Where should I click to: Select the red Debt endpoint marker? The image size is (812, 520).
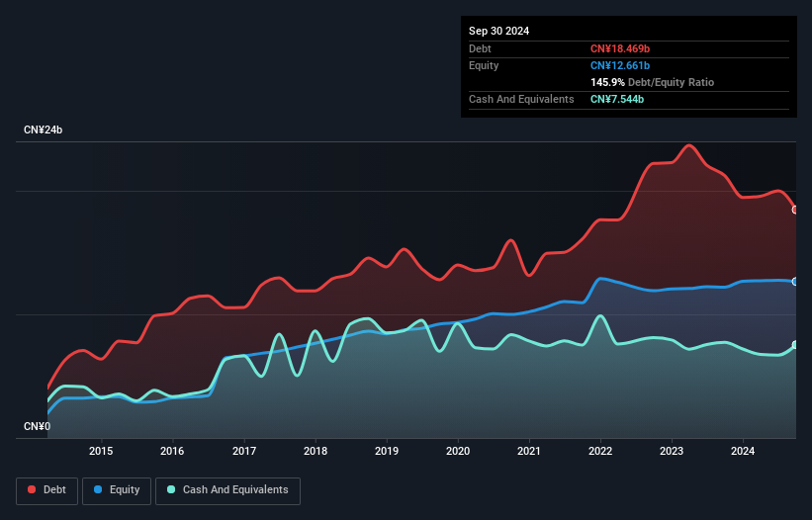coord(795,210)
